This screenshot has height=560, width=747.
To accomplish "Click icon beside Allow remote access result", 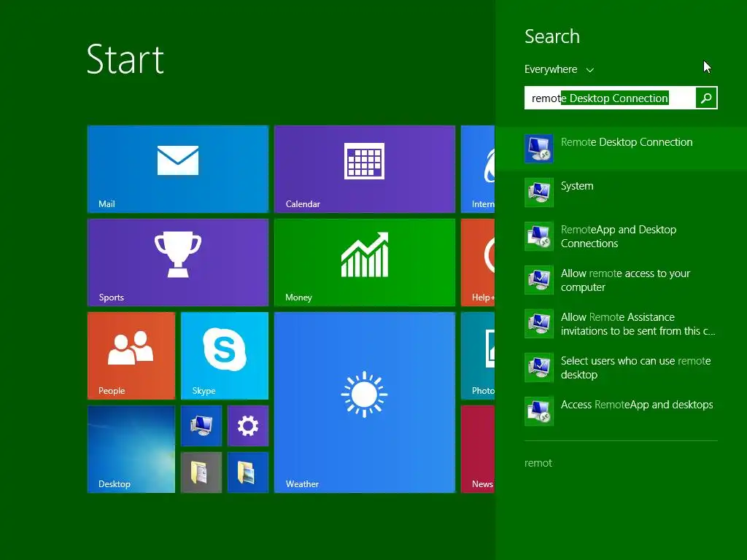I will pos(539,279).
